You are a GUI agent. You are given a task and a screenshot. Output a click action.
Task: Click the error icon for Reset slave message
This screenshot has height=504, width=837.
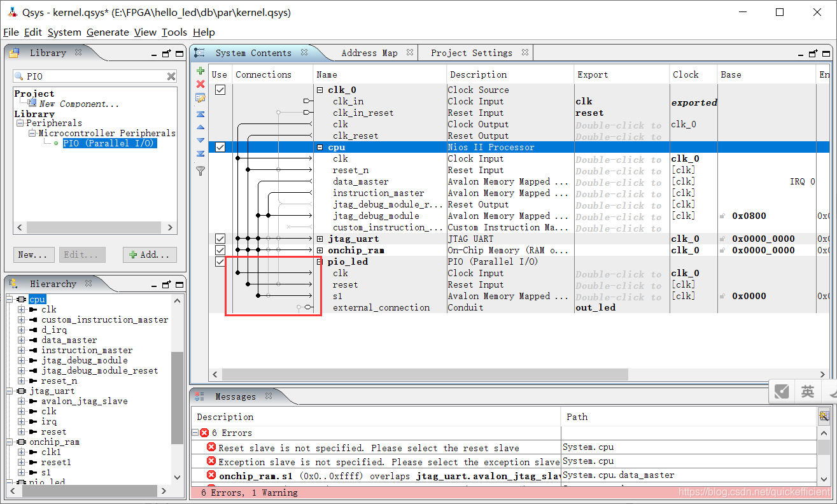click(211, 447)
